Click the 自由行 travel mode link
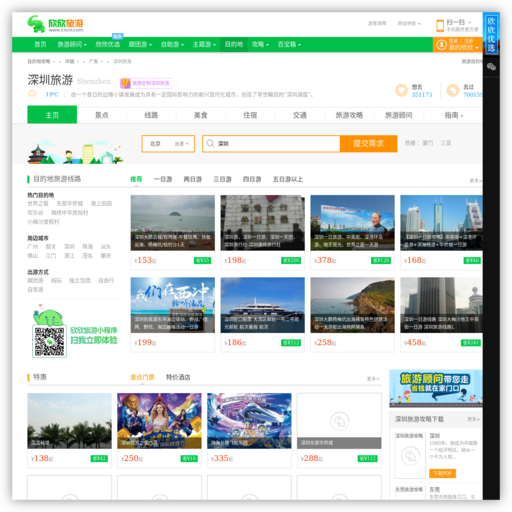 tap(106, 281)
